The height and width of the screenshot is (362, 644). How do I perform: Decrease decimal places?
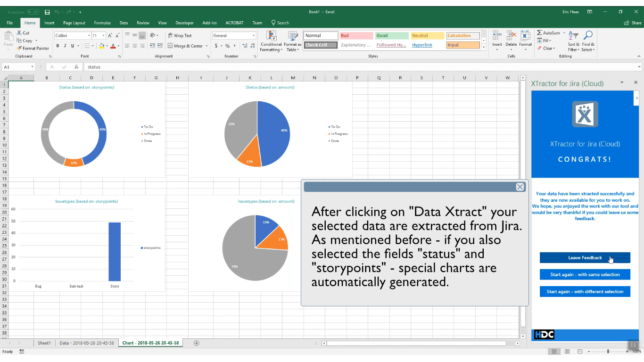252,46
